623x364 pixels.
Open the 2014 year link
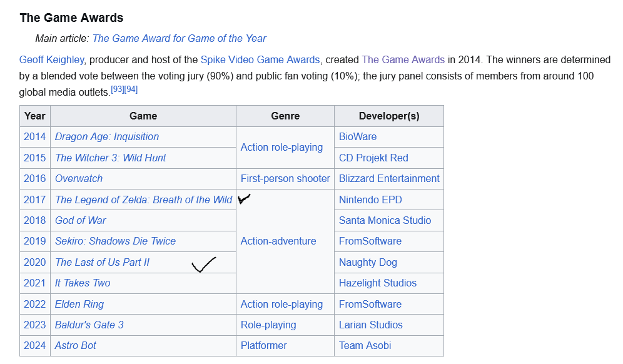[x=34, y=137]
